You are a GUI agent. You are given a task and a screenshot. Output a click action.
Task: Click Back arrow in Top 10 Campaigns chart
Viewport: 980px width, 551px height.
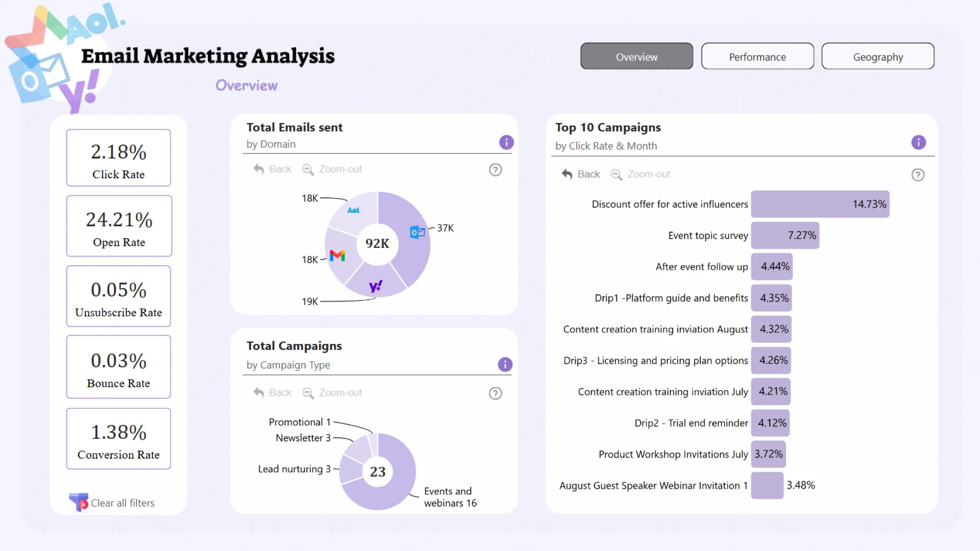coord(567,174)
